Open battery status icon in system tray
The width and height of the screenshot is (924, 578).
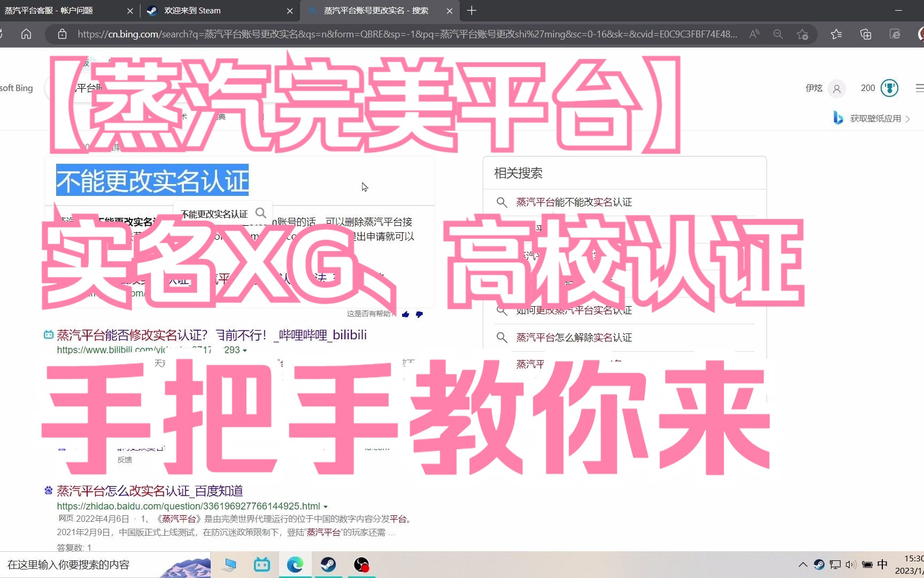pos(867,565)
